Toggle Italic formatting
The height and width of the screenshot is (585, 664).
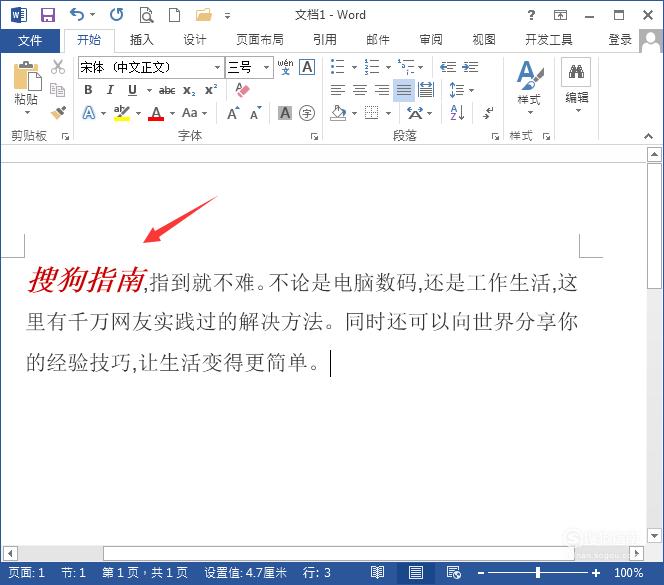coord(110,90)
